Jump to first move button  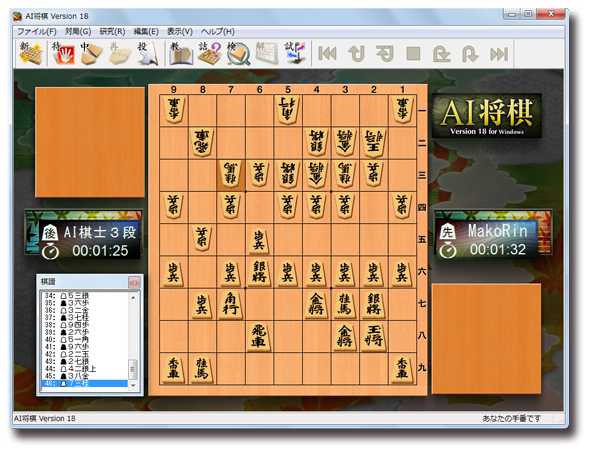pyautogui.click(x=327, y=54)
